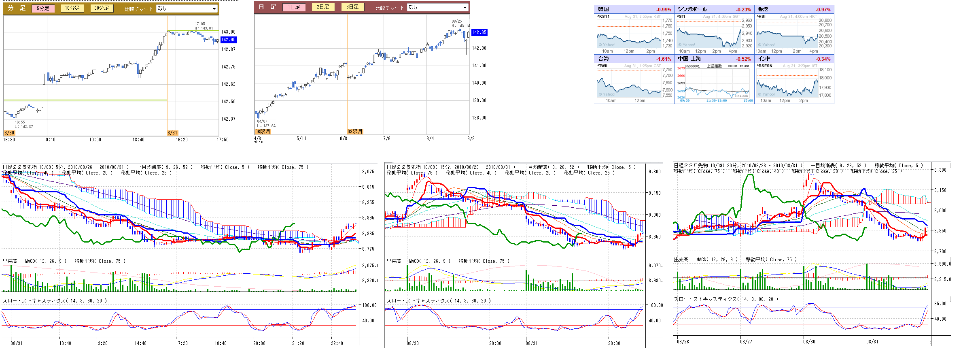Switch to the 30分足 interval

[x=102, y=8]
